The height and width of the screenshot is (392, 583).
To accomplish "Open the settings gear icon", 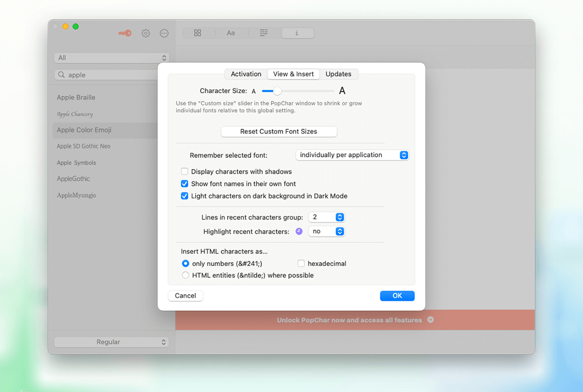I will coord(146,33).
